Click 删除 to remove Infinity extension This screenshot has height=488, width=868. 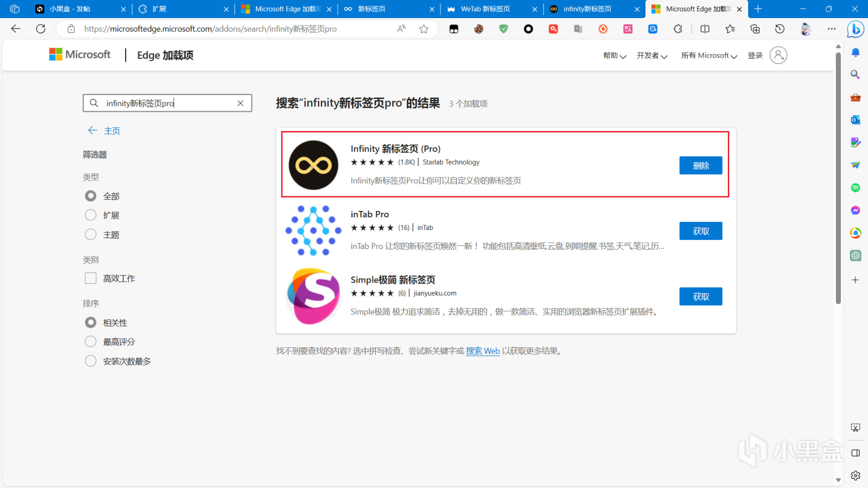(701, 165)
